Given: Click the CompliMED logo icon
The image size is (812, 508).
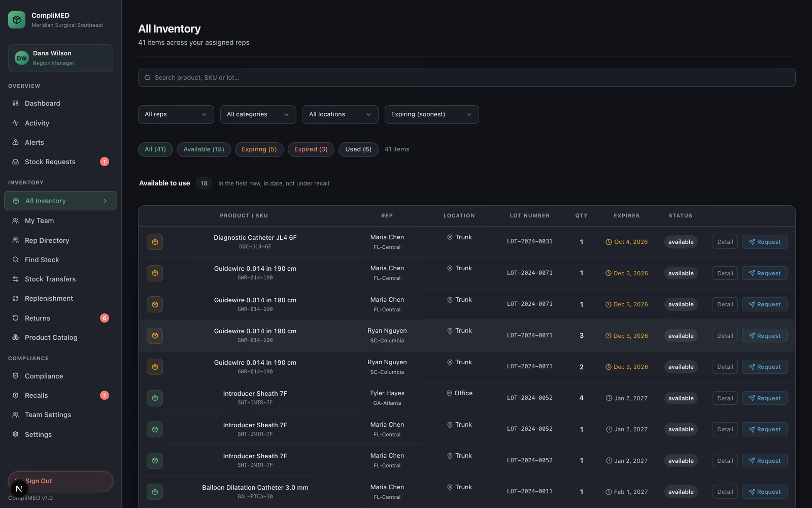Looking at the screenshot, I should (17, 20).
